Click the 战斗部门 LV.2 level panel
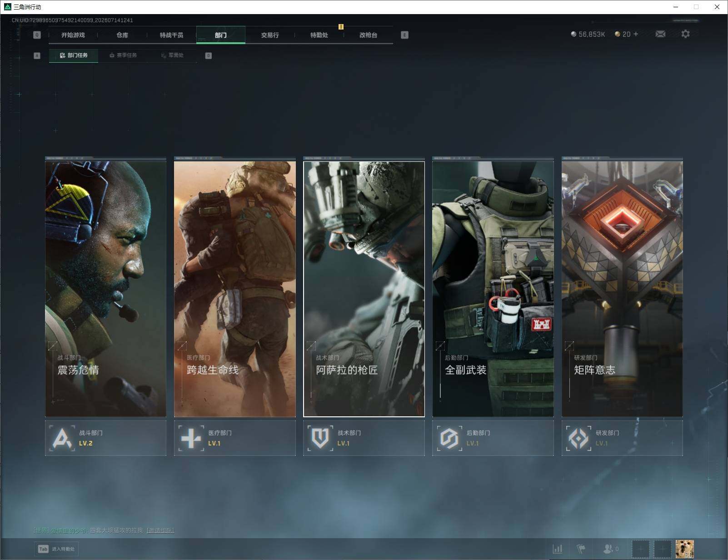The height and width of the screenshot is (560, 728). coord(105,438)
